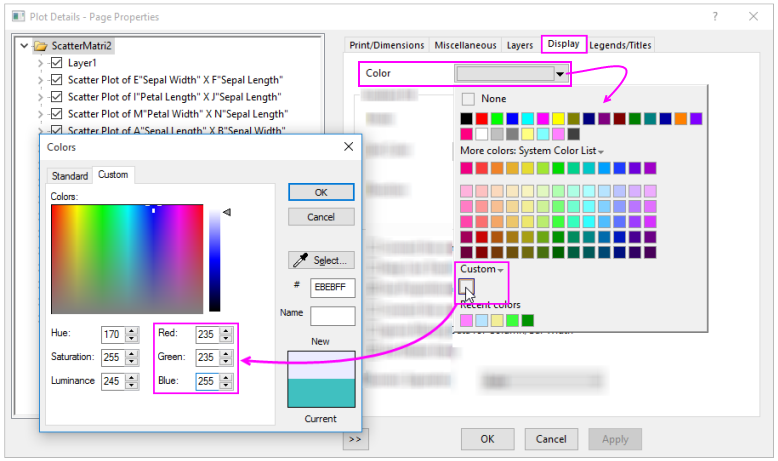Screen dimensions: 778x461
Task: Pick the yellow swatch in top row
Action: (558, 119)
